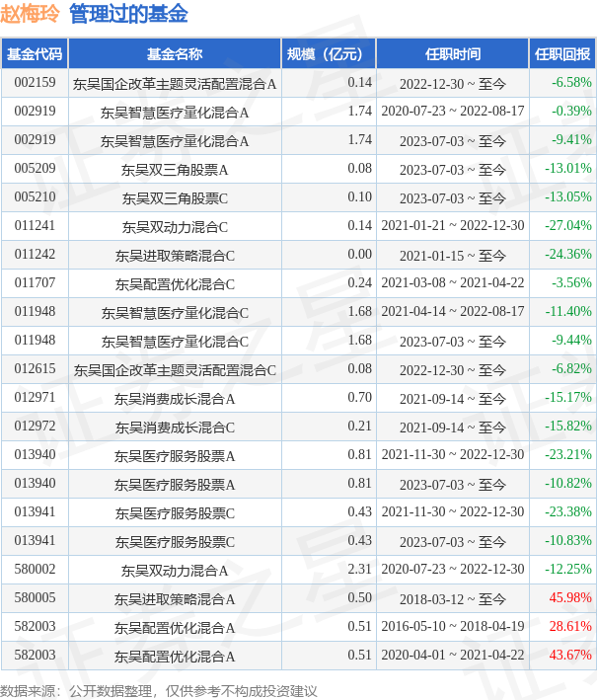Click tenure 2021-01-15 ~ 至今
Screen dimensions: 597x700
(x=452, y=256)
